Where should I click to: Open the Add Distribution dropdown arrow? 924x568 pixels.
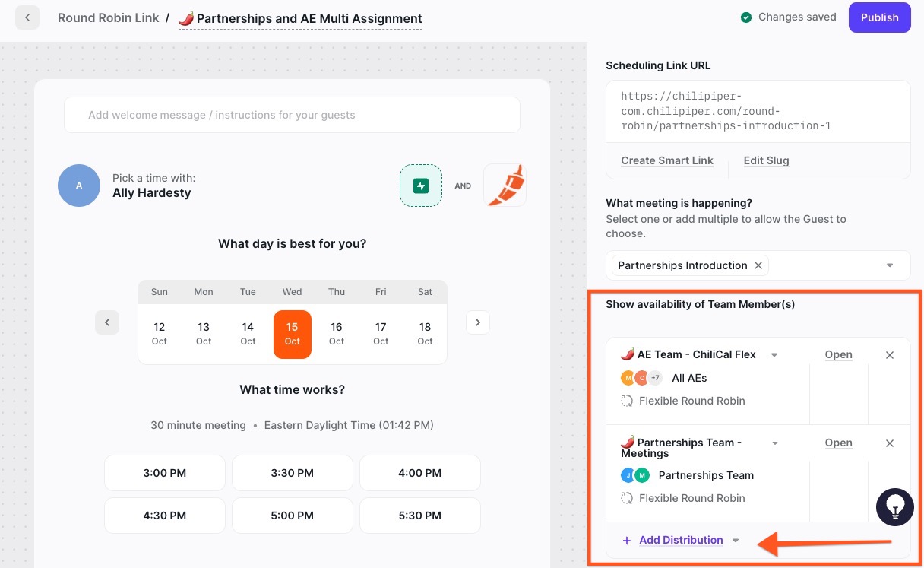click(736, 541)
